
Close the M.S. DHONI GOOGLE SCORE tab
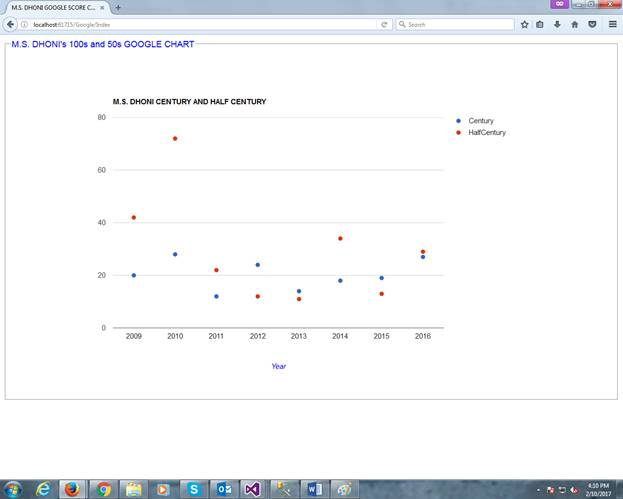(102, 7)
